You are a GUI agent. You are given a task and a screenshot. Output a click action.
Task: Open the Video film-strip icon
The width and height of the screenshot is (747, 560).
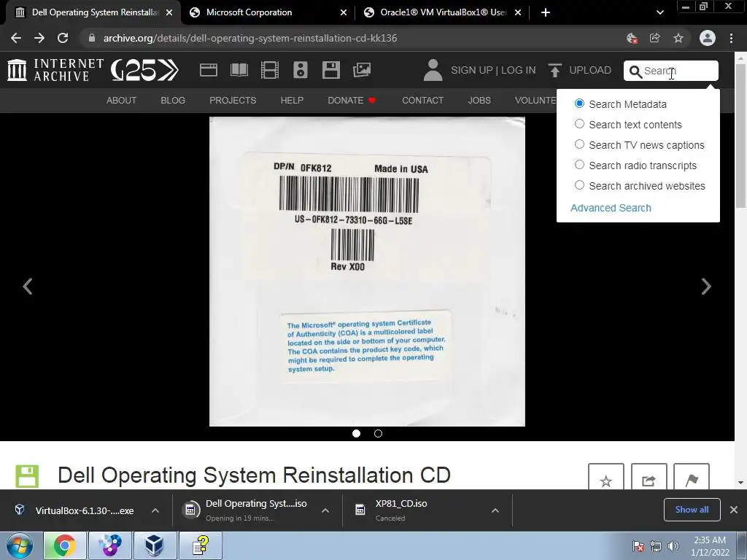coord(270,70)
